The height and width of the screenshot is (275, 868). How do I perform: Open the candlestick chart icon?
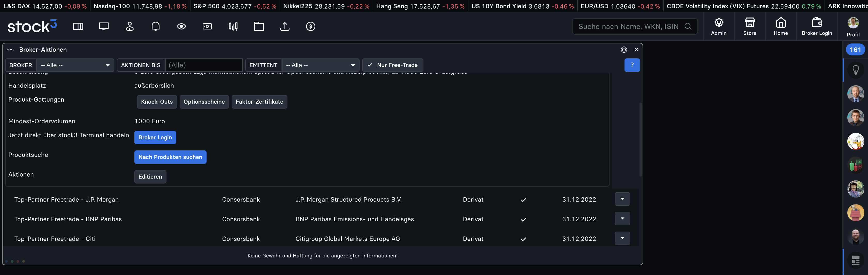(x=233, y=26)
